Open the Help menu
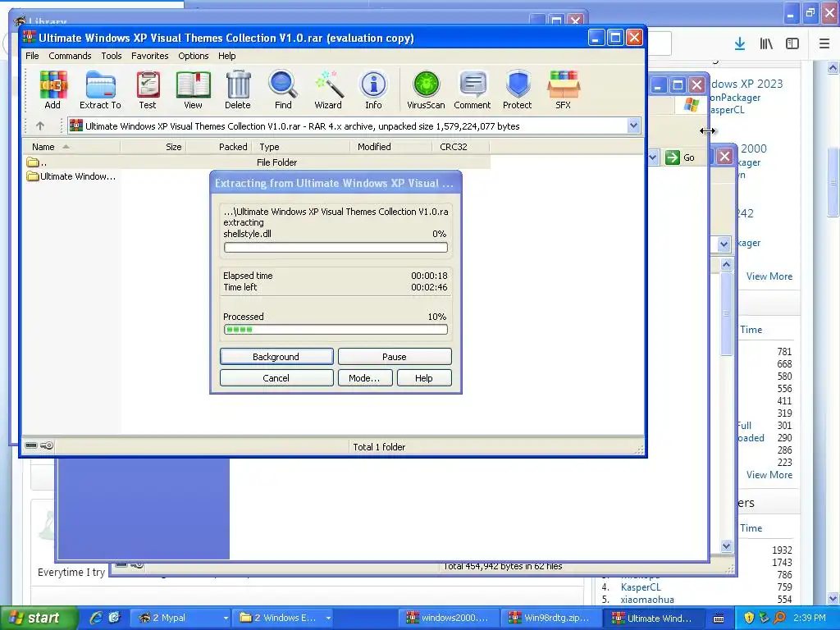This screenshot has width=840, height=630. (x=226, y=56)
